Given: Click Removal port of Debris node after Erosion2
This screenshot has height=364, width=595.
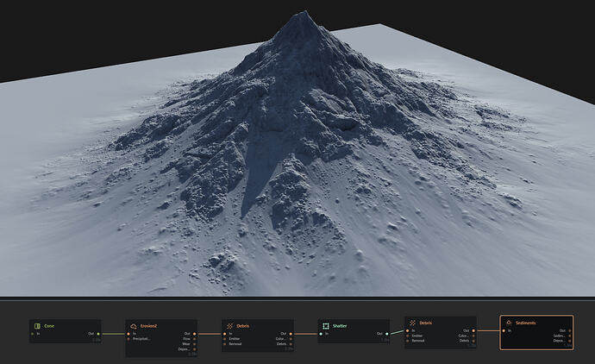Looking at the screenshot, I should point(225,344).
